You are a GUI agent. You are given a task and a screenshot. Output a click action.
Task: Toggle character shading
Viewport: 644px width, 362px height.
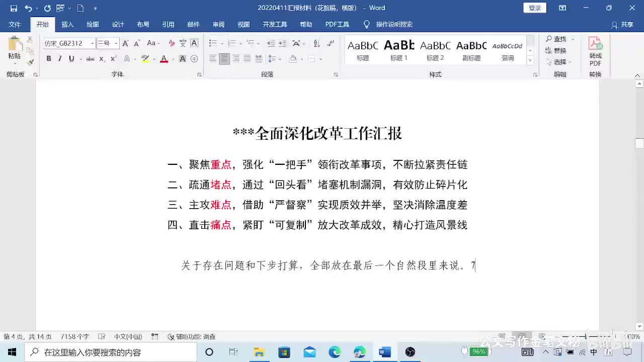pyautogui.click(x=183, y=59)
